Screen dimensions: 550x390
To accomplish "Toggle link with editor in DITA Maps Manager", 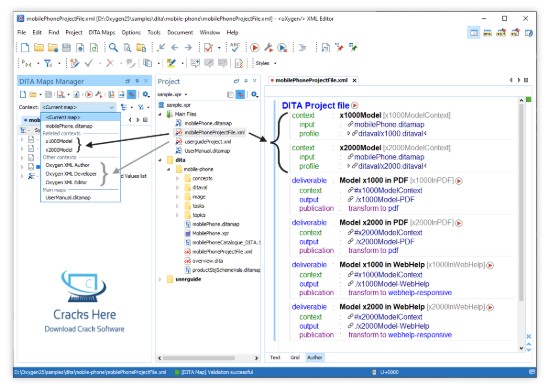I will pos(132,94).
